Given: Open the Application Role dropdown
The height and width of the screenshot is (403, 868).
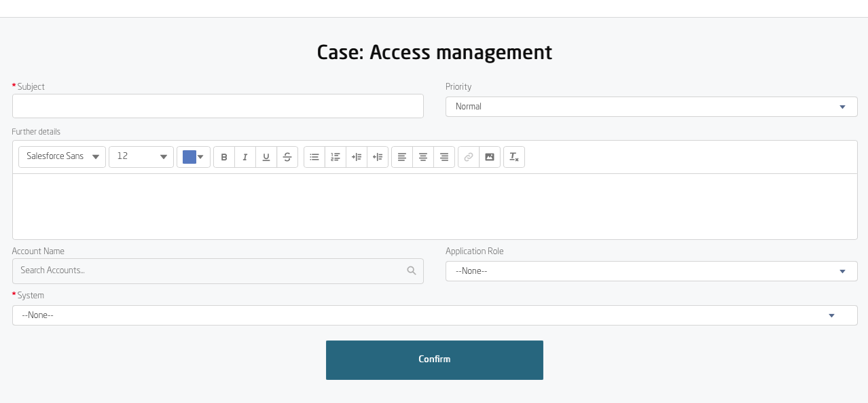Looking at the screenshot, I should click(x=651, y=271).
